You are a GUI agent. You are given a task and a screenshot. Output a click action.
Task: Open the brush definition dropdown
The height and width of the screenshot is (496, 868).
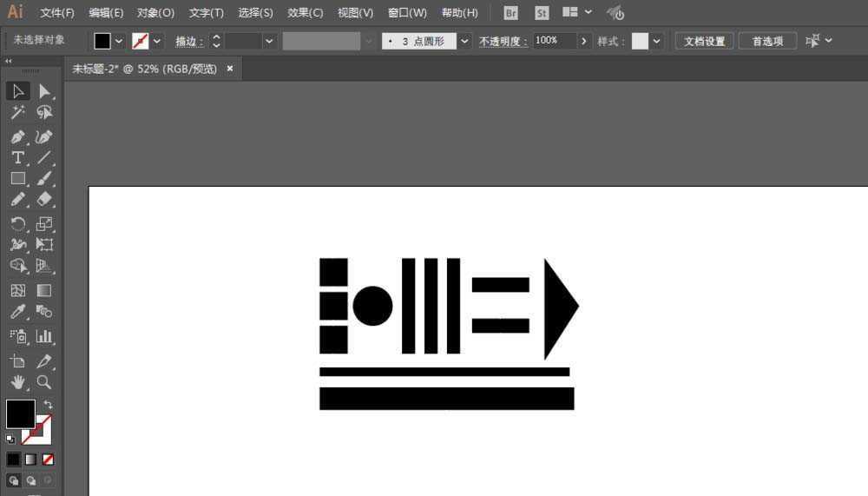(x=464, y=41)
